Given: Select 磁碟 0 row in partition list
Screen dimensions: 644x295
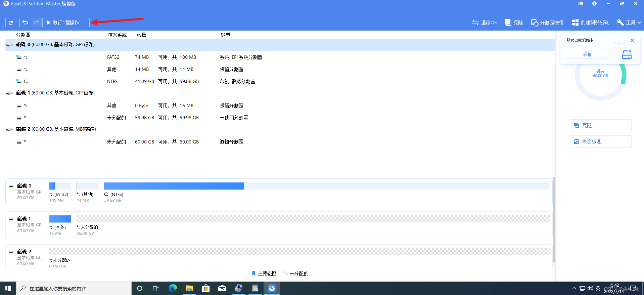Looking at the screenshot, I should click(x=280, y=45).
